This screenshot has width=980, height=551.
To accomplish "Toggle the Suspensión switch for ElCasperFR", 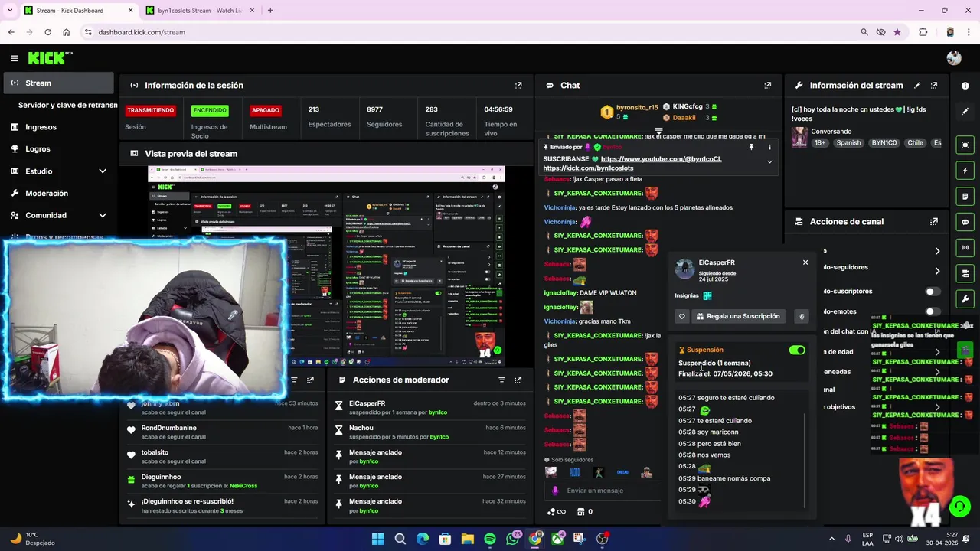I will coord(797,350).
